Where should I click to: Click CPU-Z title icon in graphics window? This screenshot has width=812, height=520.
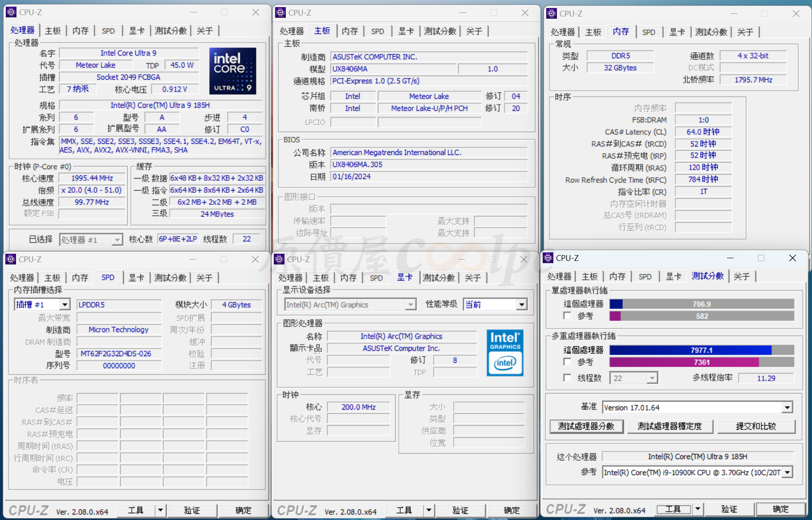pyautogui.click(x=279, y=259)
